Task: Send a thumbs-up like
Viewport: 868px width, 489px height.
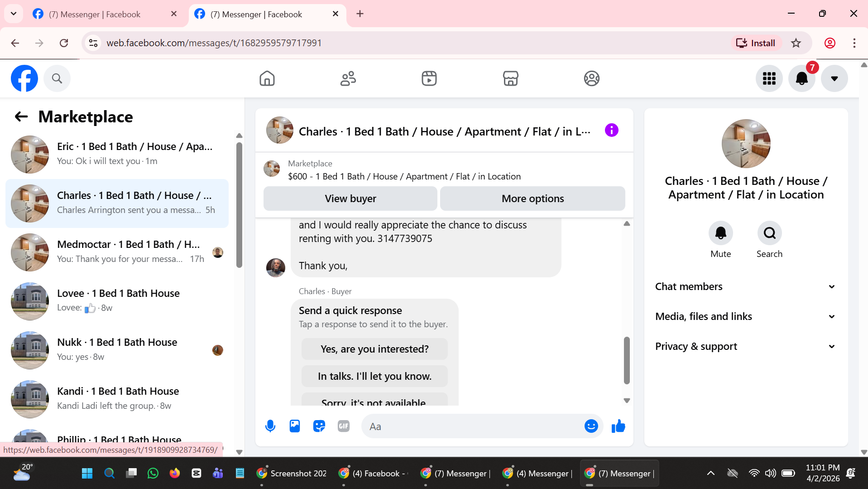Action: [x=619, y=426]
